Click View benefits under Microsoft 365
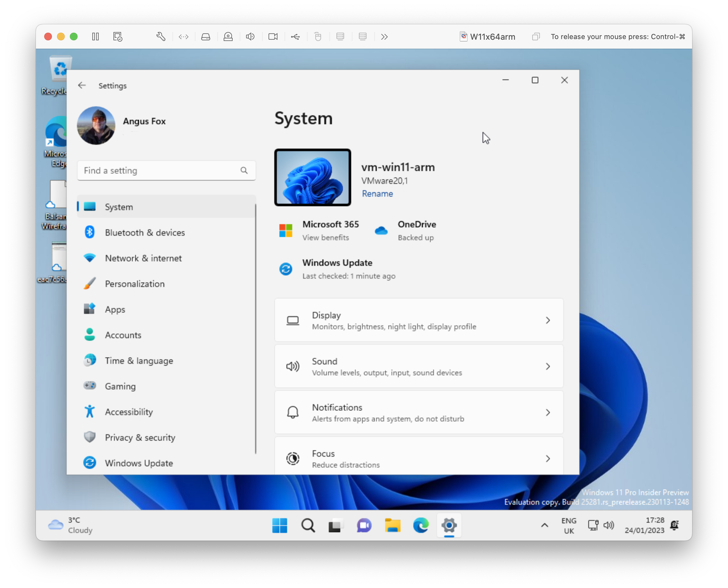The width and height of the screenshot is (728, 588). 325,237
